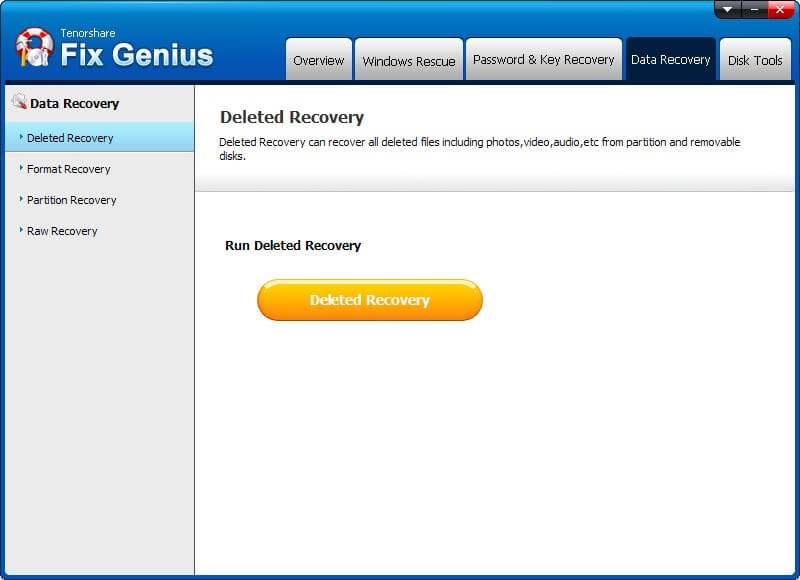Close the Fix Genius window
800x580 pixels.
(780, 10)
